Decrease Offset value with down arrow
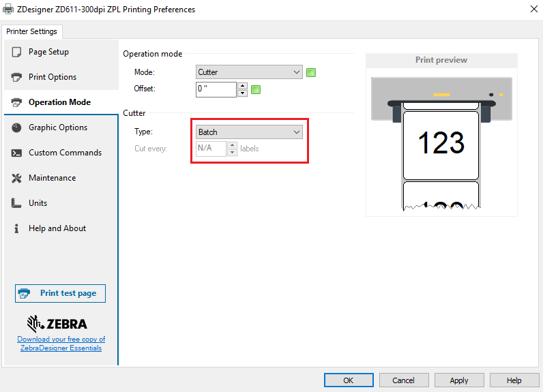543x392 pixels. 241,93
